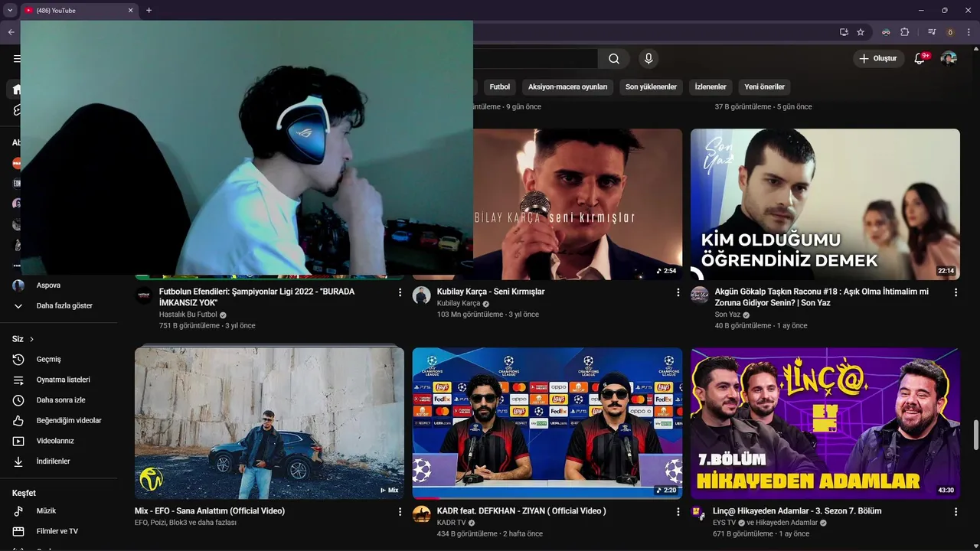Open the media controls icon in Chrome toolbar
The width and height of the screenshot is (980, 551).
[x=932, y=32]
